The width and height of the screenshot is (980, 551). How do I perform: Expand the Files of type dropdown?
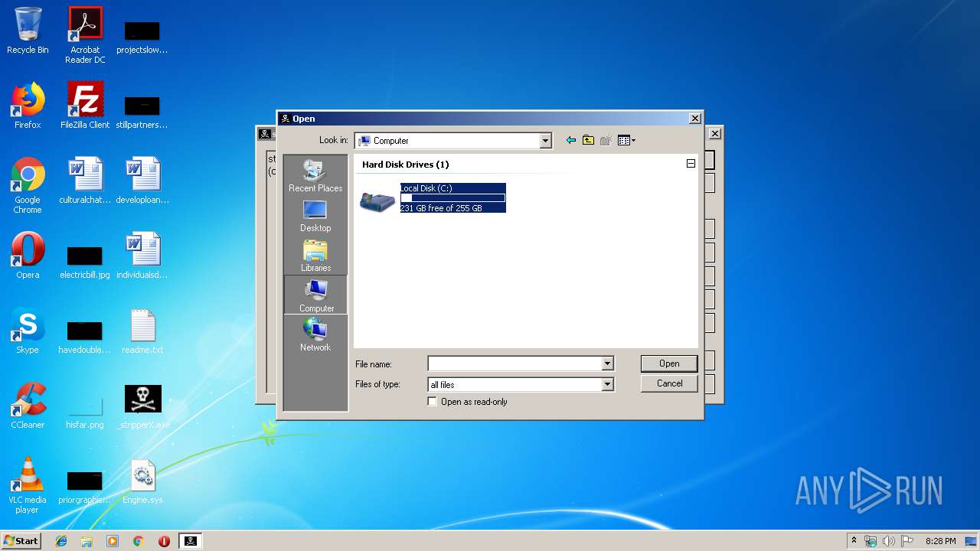pyautogui.click(x=607, y=384)
